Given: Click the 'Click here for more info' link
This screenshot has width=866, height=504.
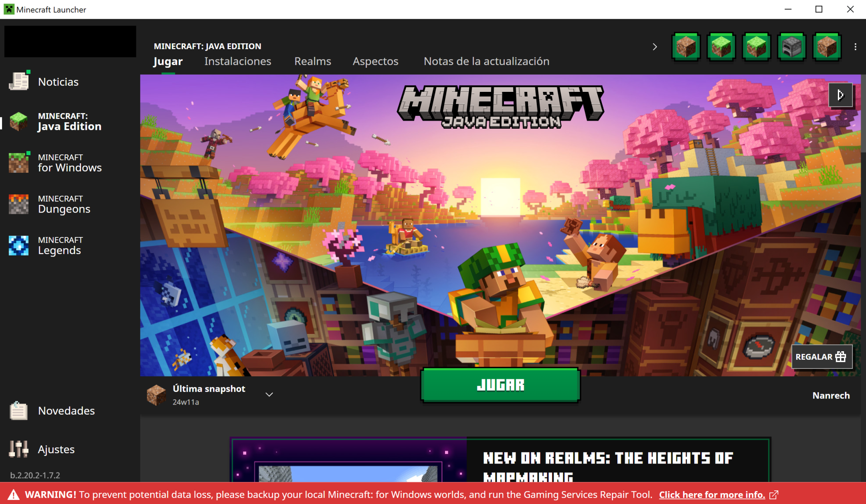Looking at the screenshot, I should 712,494.
